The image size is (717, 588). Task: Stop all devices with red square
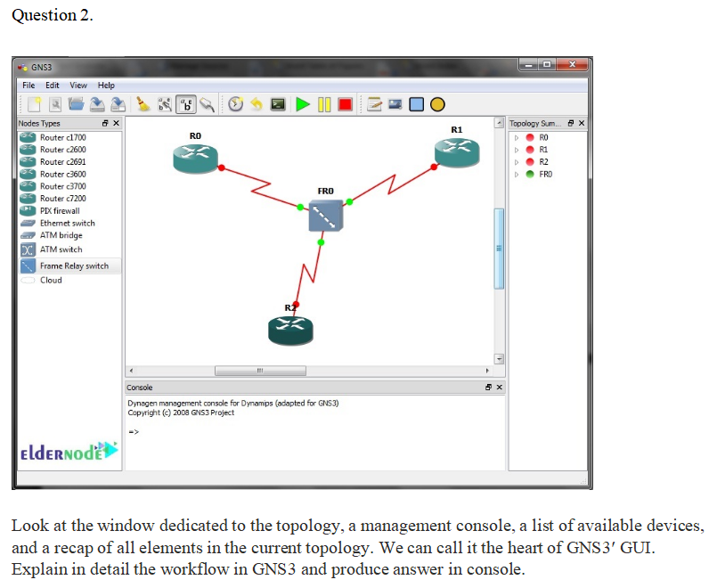coord(346,105)
